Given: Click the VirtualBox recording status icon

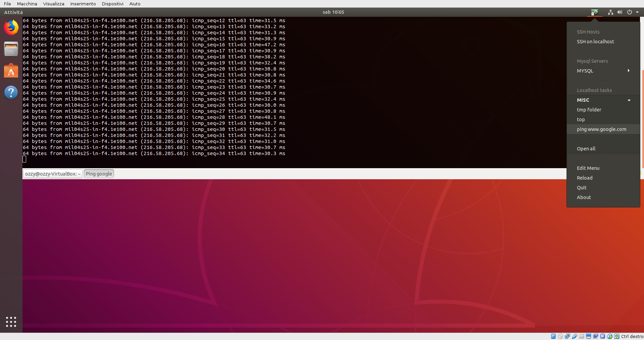Looking at the screenshot, I should click(596, 336).
